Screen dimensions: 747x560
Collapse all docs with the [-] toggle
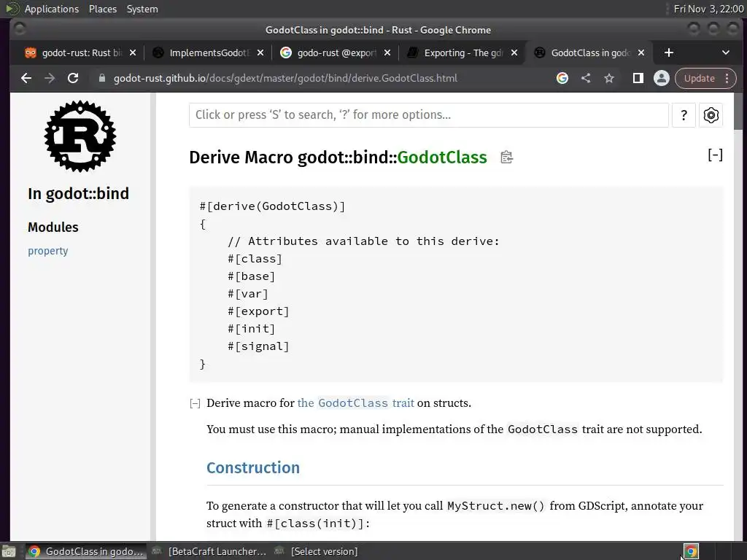[x=715, y=155]
